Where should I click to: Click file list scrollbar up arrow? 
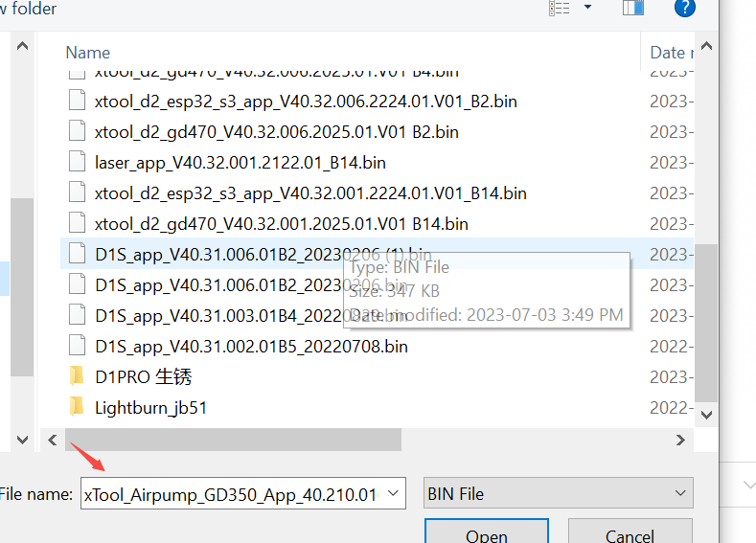coord(706,46)
